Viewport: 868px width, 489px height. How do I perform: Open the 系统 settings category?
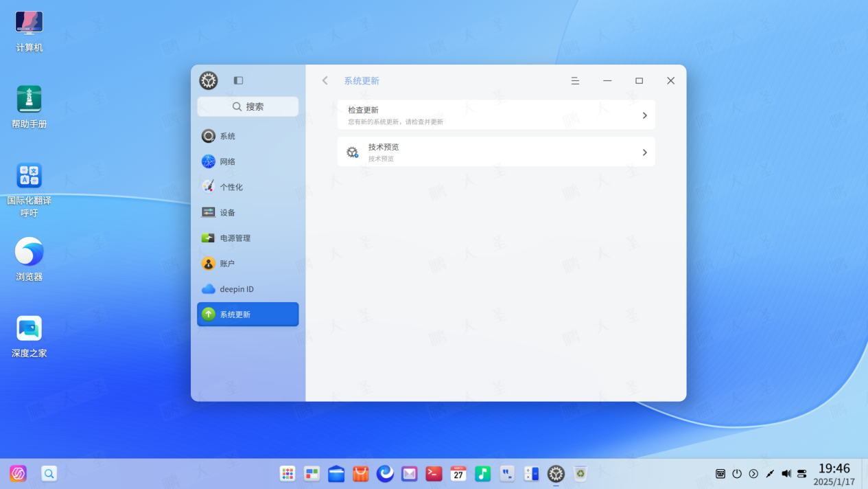point(248,136)
